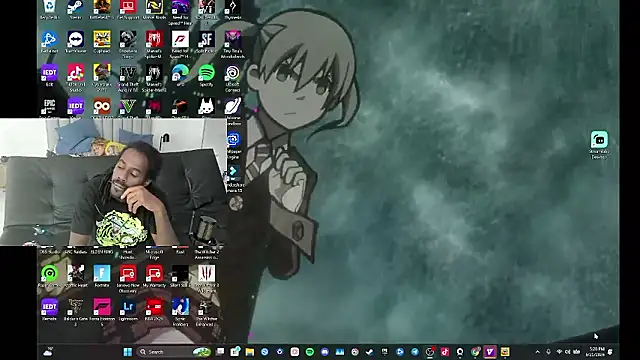Open the Lenovo Now Discovery icon
Screen dimensions: 640x360
[128, 279]
